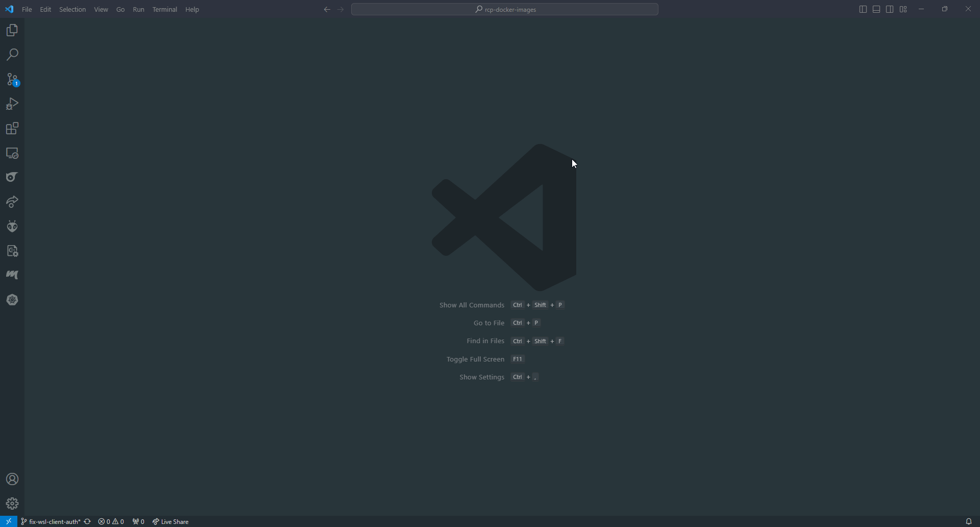Go forward with the right arrow
This screenshot has height=527, width=980.
click(341, 9)
